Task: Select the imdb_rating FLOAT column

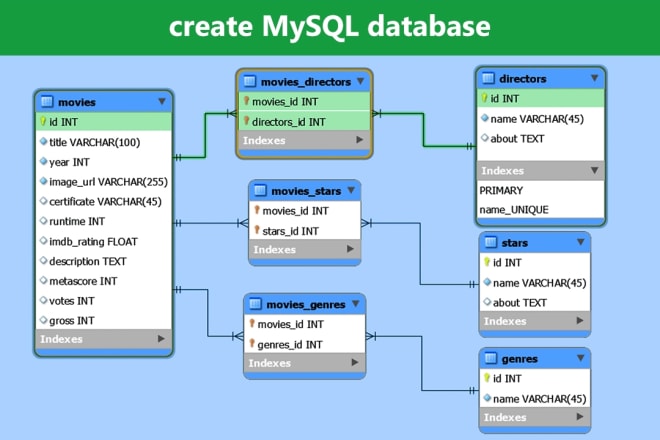Action: tap(104, 241)
